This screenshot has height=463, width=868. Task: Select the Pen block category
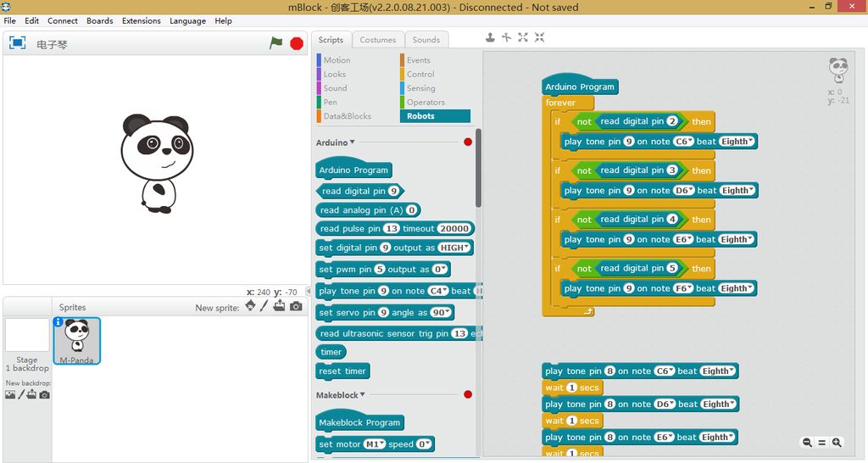coord(330,102)
